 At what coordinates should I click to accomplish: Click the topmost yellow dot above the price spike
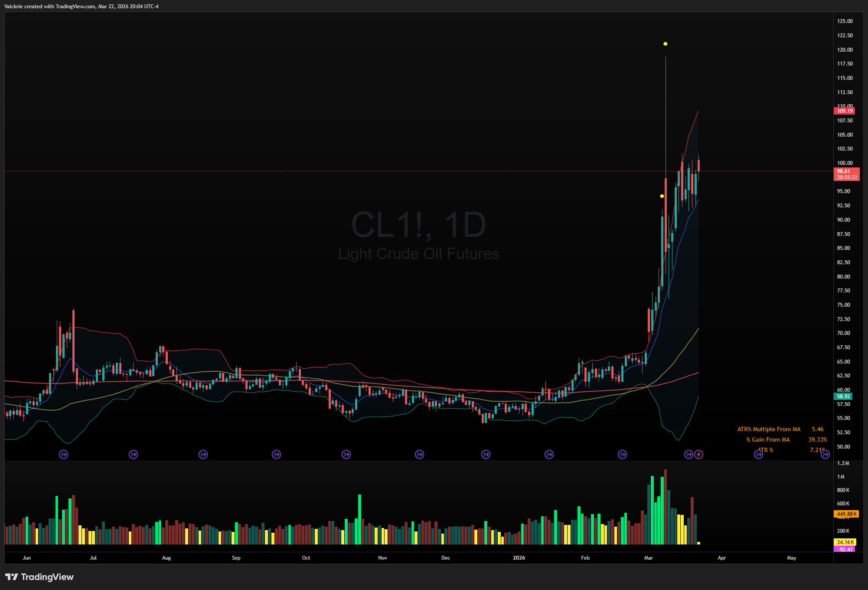(665, 44)
